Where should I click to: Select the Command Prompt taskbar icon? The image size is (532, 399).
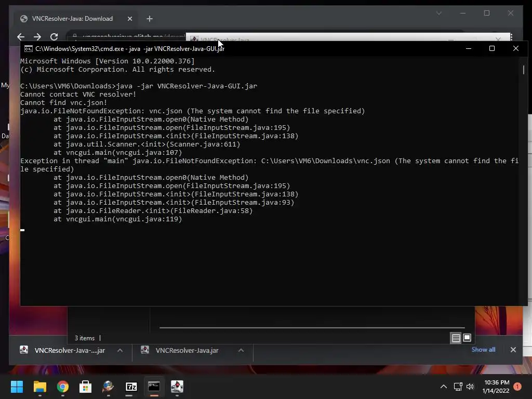click(x=154, y=387)
